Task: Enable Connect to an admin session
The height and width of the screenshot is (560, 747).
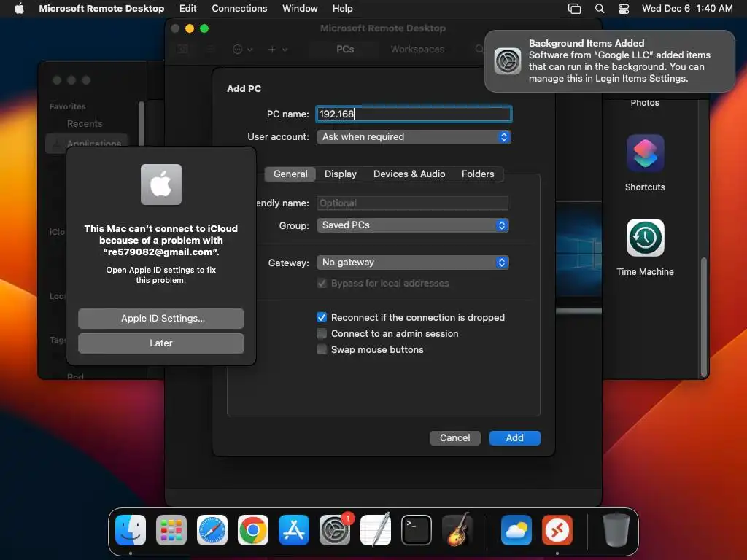Action: tap(322, 333)
